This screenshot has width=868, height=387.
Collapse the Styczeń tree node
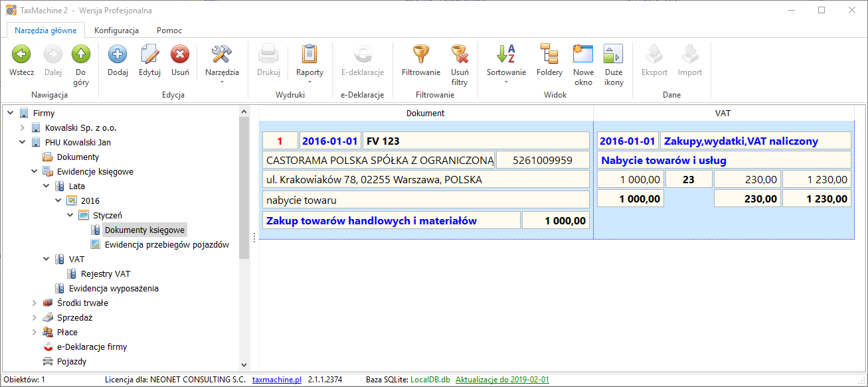70,215
